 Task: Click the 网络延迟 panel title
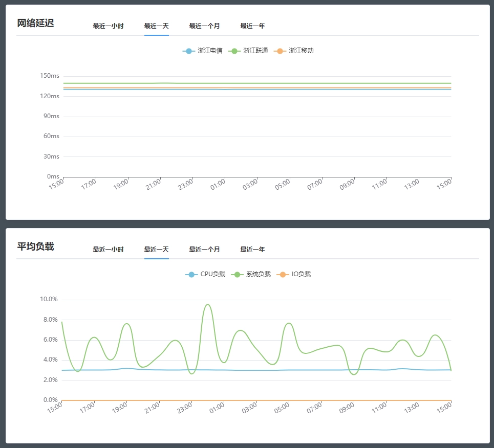tap(36, 23)
